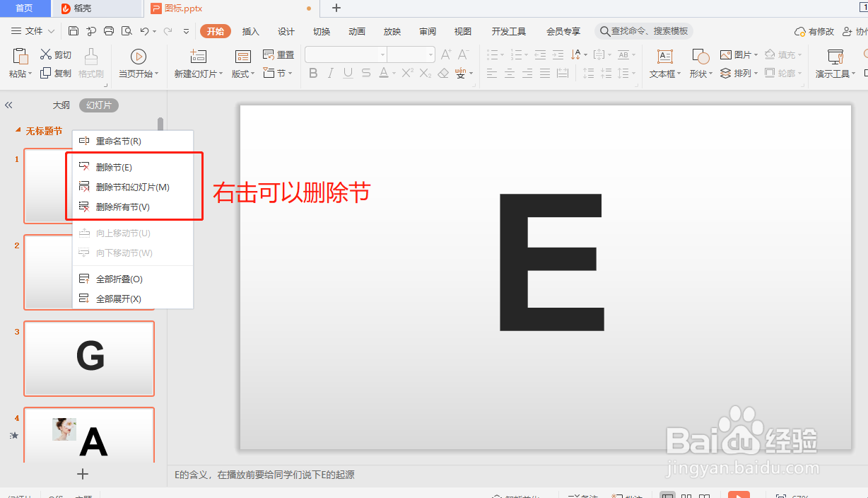Viewport: 868px width, 498px height.
Task: Click the Clear Formatting eraser icon
Action: [x=443, y=73]
